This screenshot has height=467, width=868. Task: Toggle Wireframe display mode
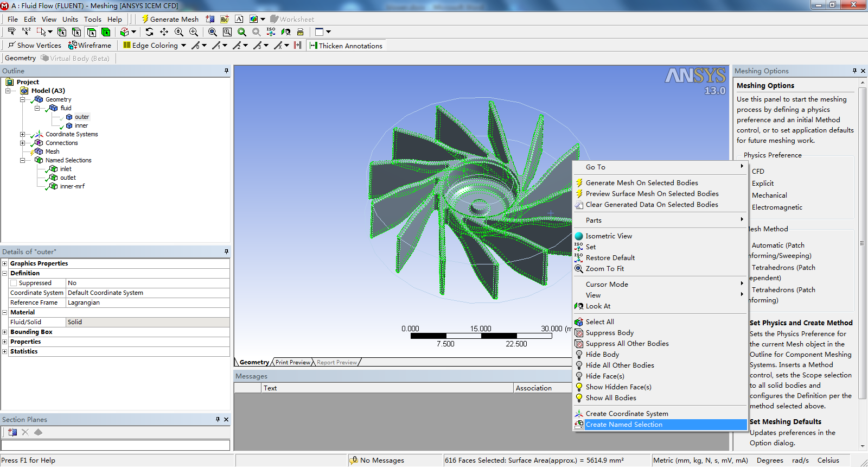pos(90,46)
